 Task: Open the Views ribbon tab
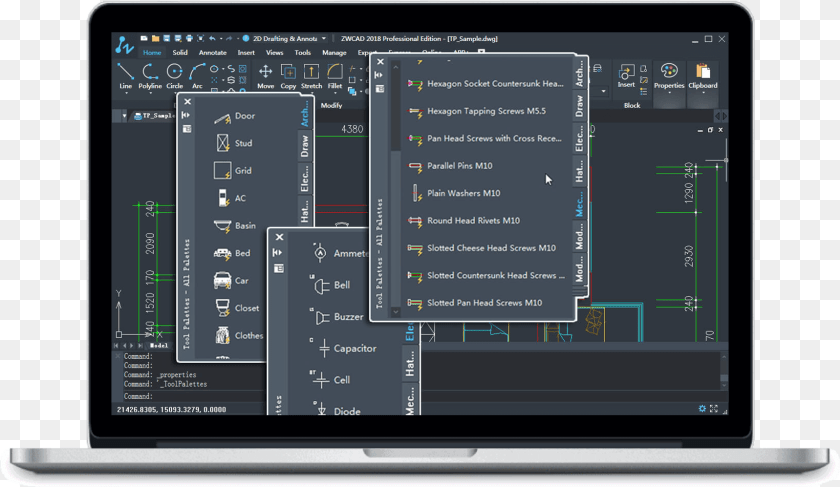pyautogui.click(x=274, y=53)
